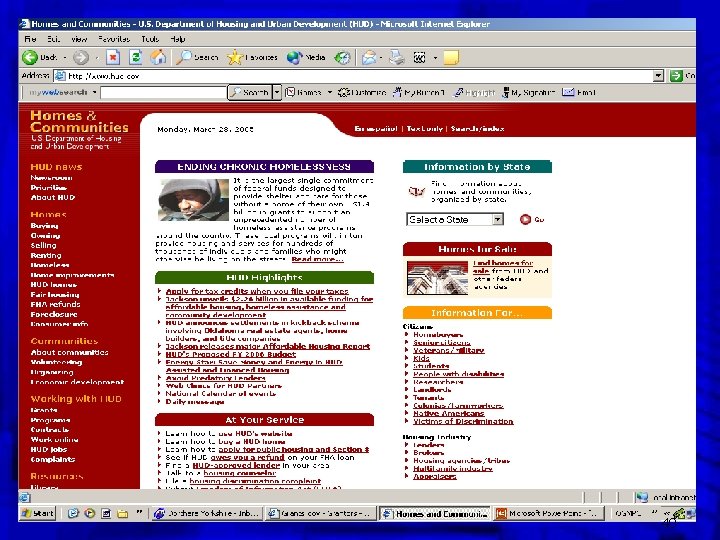
Task: Switch to Microsoft PowerPoint taskbar button
Action: (548, 513)
